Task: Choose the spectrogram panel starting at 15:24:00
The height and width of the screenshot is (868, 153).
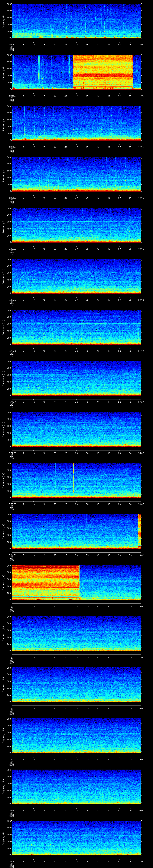Action: (x=76, y=532)
